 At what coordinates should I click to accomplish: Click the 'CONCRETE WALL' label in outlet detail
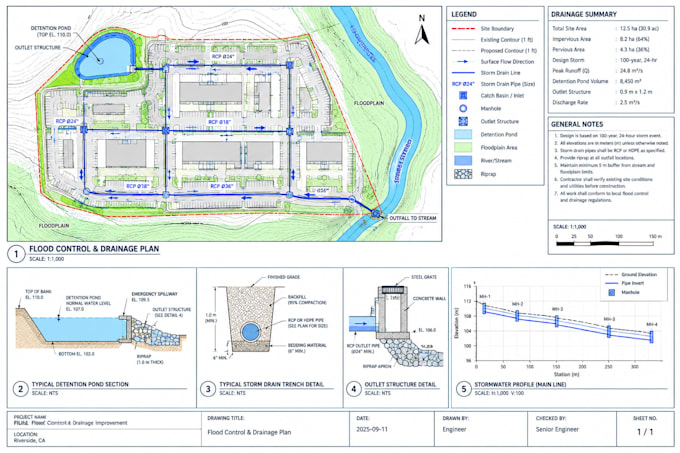pyautogui.click(x=429, y=298)
